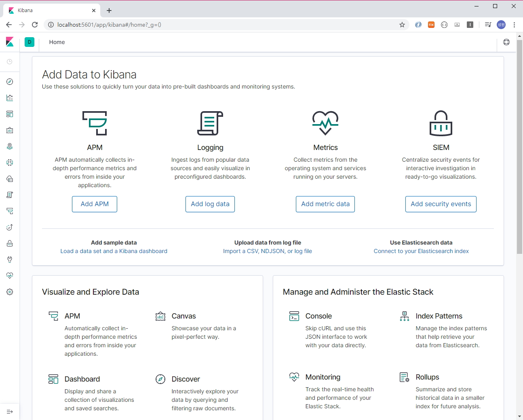Click the Home breadcrumb

click(x=57, y=42)
